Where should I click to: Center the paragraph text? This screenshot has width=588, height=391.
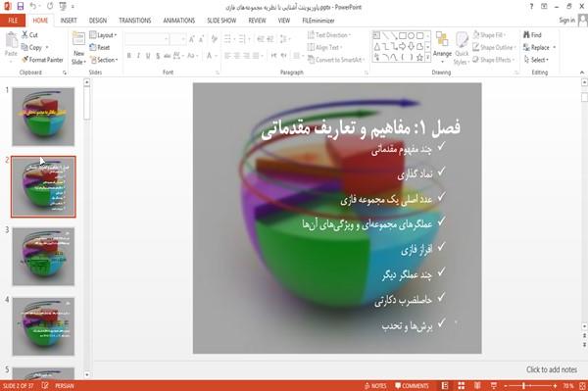click(237, 56)
